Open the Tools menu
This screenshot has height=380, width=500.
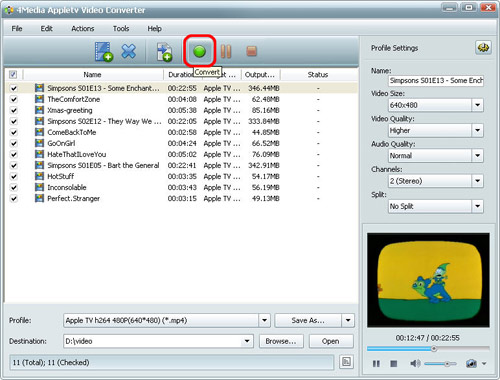[121, 29]
